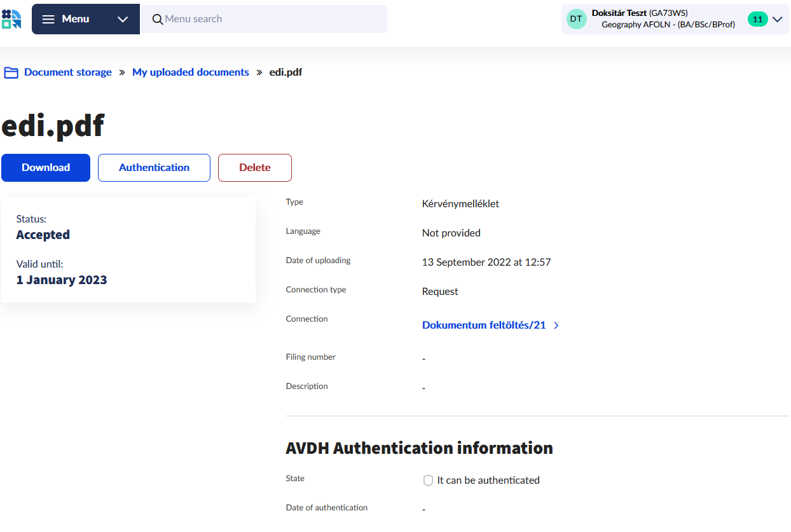
Task: Click the folder icon in the breadcrumb
Action: (11, 72)
